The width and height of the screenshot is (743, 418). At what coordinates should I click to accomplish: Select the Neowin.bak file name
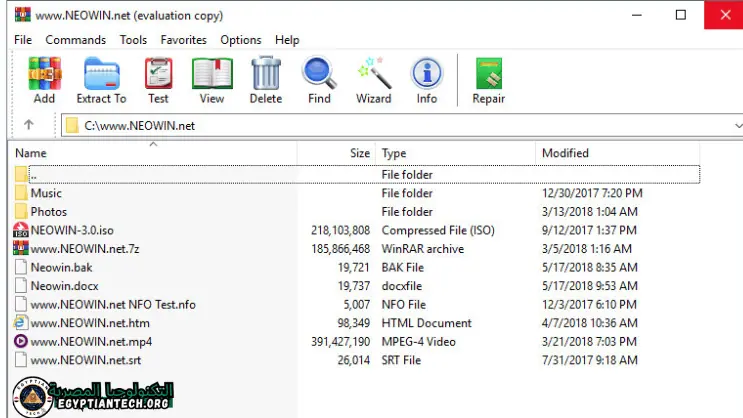click(x=62, y=267)
